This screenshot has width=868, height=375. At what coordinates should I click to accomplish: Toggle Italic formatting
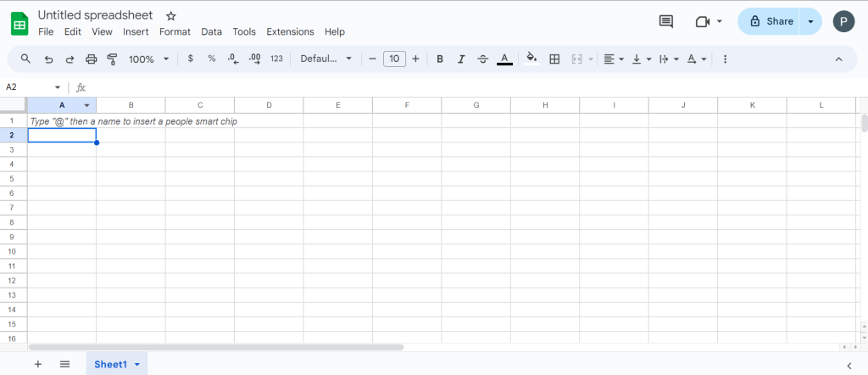click(461, 59)
